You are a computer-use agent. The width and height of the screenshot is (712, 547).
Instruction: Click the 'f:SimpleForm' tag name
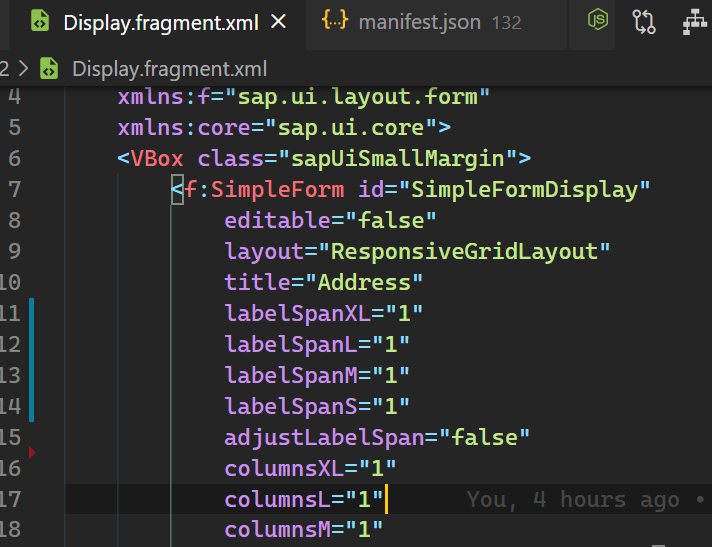click(x=264, y=190)
